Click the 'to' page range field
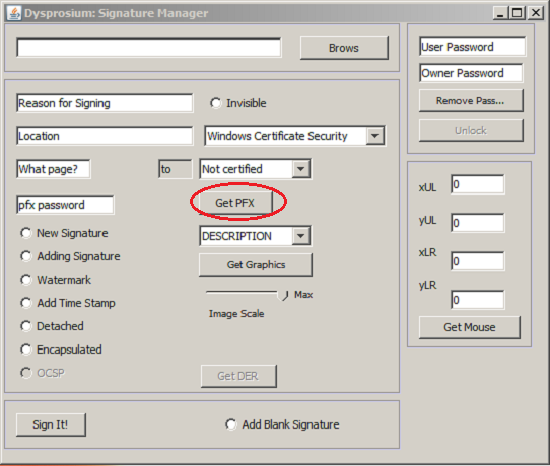Image resolution: width=550 pixels, height=466 pixels. [175, 169]
